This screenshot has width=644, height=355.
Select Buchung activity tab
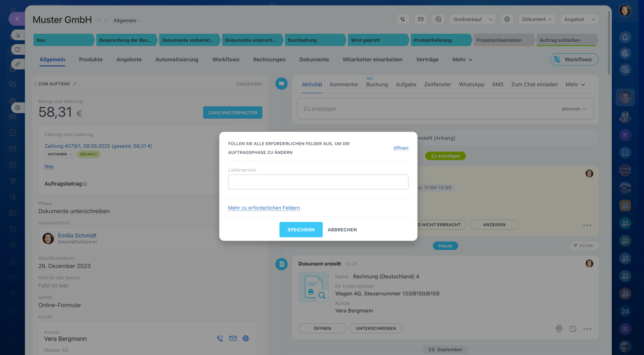377,84
